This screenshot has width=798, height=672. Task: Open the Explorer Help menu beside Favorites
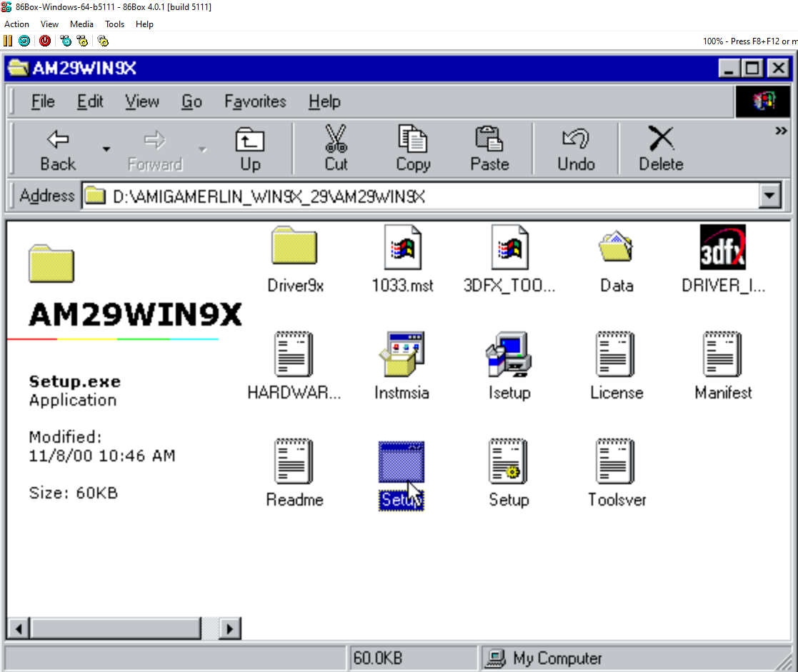point(324,101)
